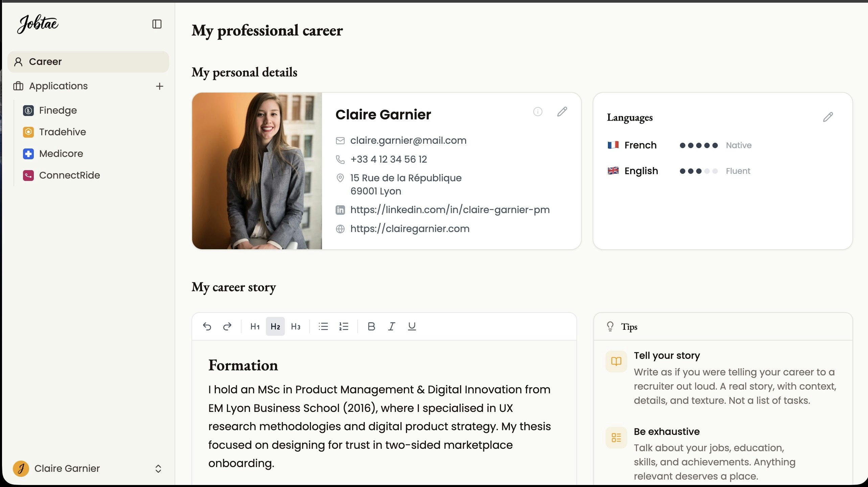868x487 pixels.
Task: Toggle bold formatting
Action: tap(371, 326)
